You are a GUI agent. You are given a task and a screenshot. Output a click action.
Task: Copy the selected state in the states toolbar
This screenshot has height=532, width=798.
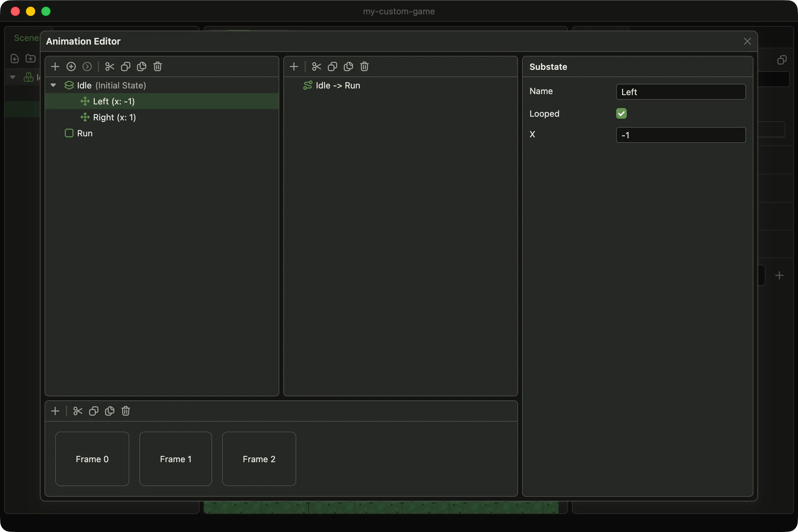pos(126,66)
